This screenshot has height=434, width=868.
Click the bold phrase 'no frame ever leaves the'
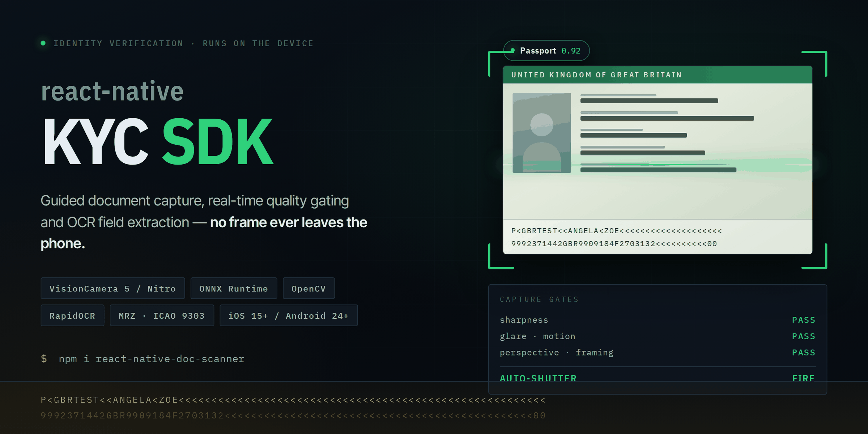(289, 222)
